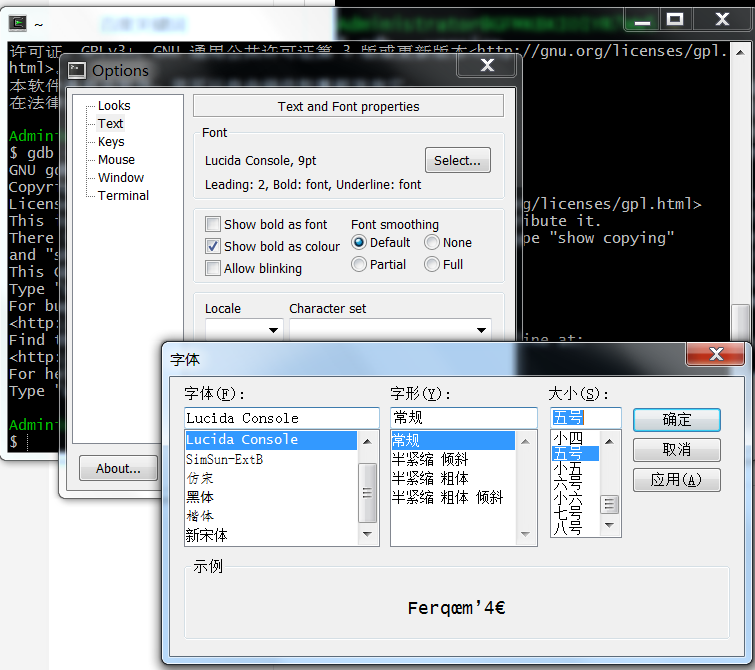Enable Show bold as font
Viewport: 755px width, 670px height.
(x=213, y=224)
